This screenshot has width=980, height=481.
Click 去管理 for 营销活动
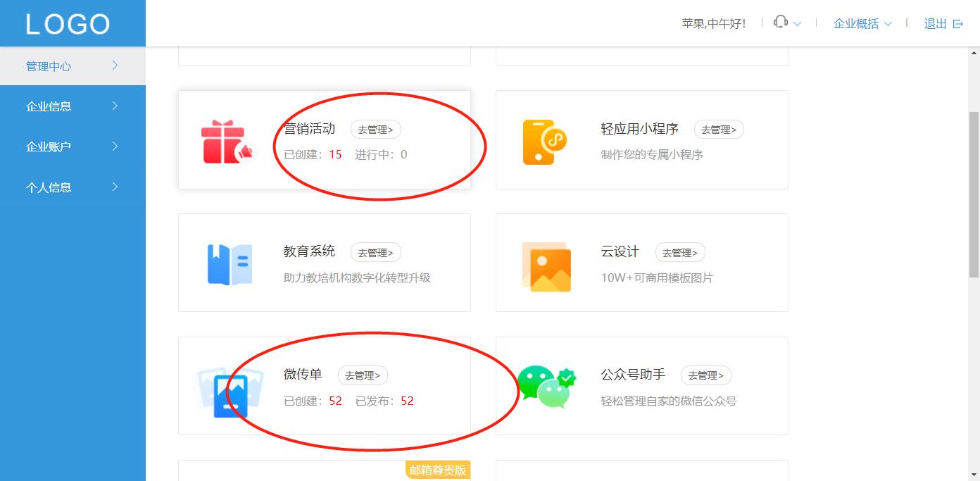[375, 129]
